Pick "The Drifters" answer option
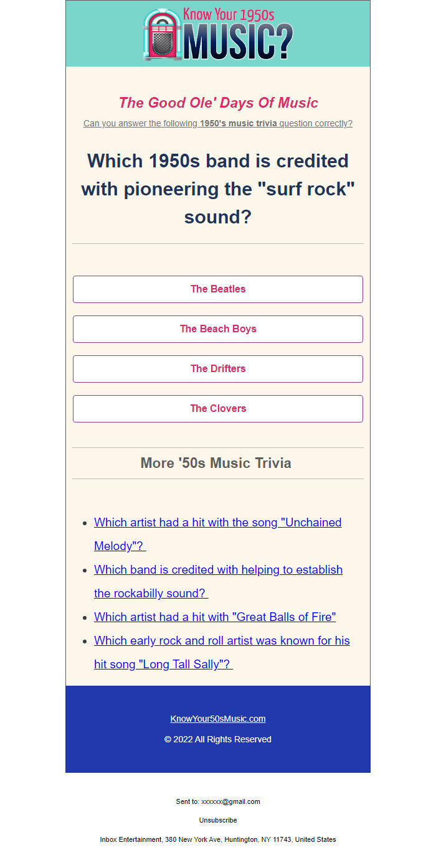 218,369
